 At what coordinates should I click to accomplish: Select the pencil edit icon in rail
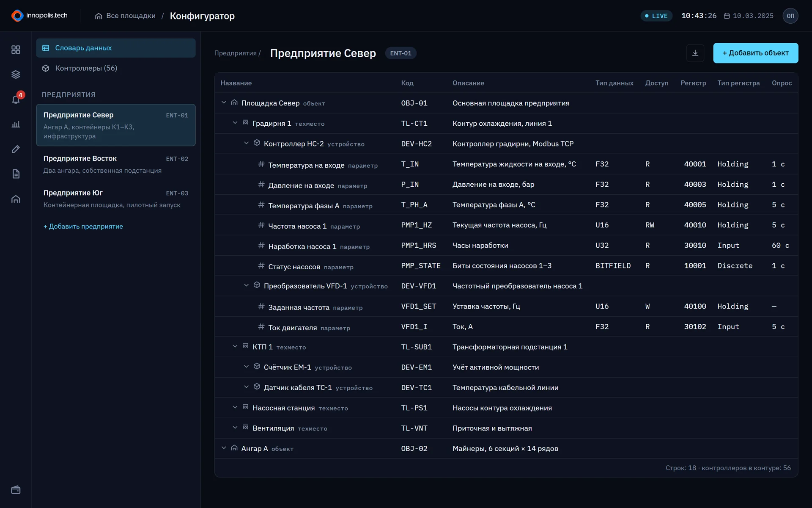(16, 149)
